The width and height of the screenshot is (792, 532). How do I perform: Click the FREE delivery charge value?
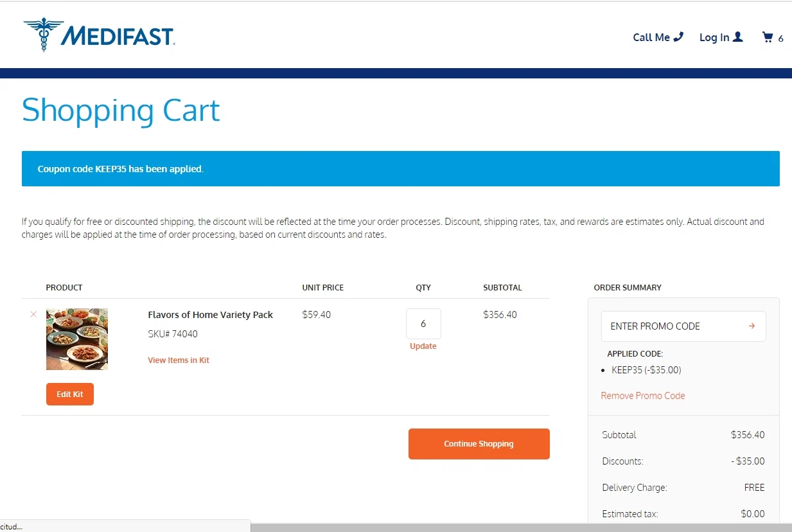tap(755, 488)
